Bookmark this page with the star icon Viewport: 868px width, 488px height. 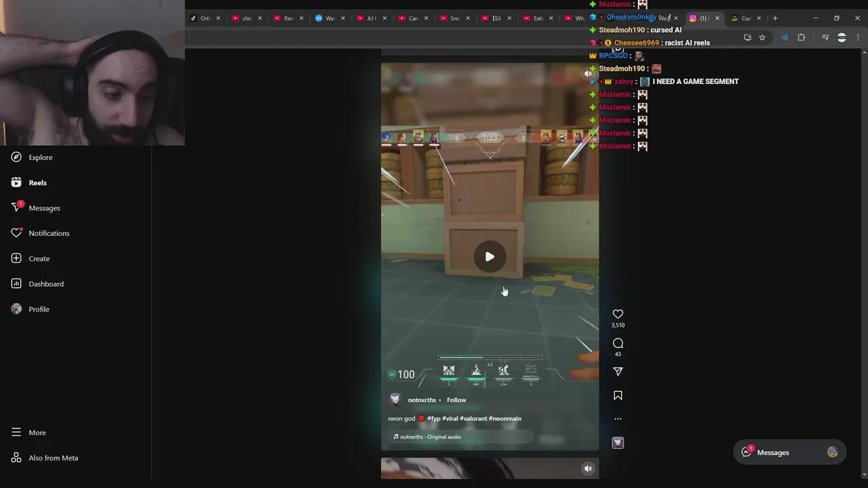click(x=762, y=37)
